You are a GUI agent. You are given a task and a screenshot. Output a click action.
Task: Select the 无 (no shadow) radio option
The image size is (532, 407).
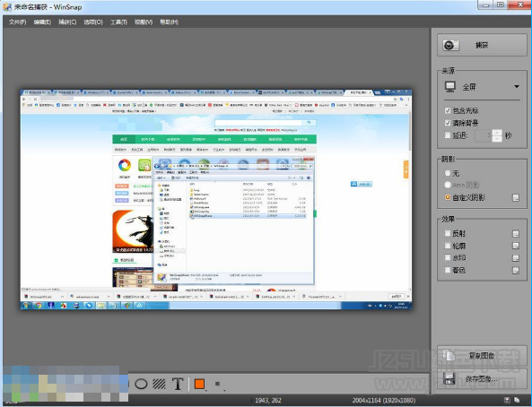(x=448, y=173)
